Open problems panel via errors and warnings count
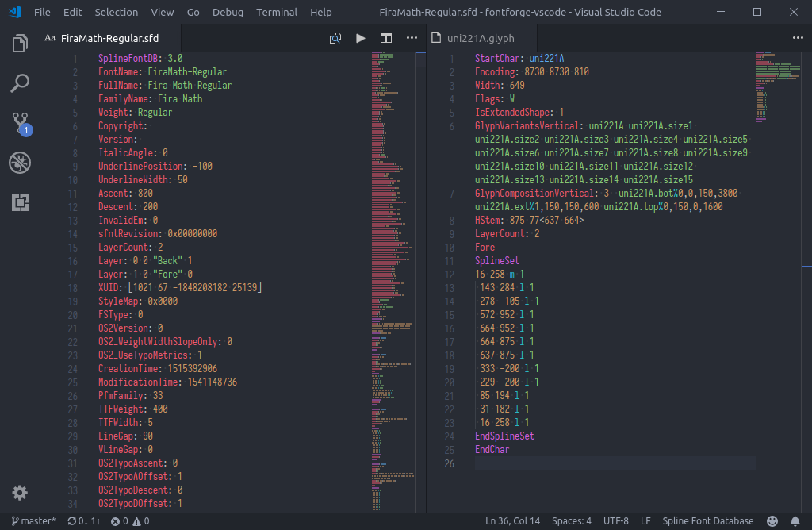This screenshot has width=812, height=530. click(130, 520)
